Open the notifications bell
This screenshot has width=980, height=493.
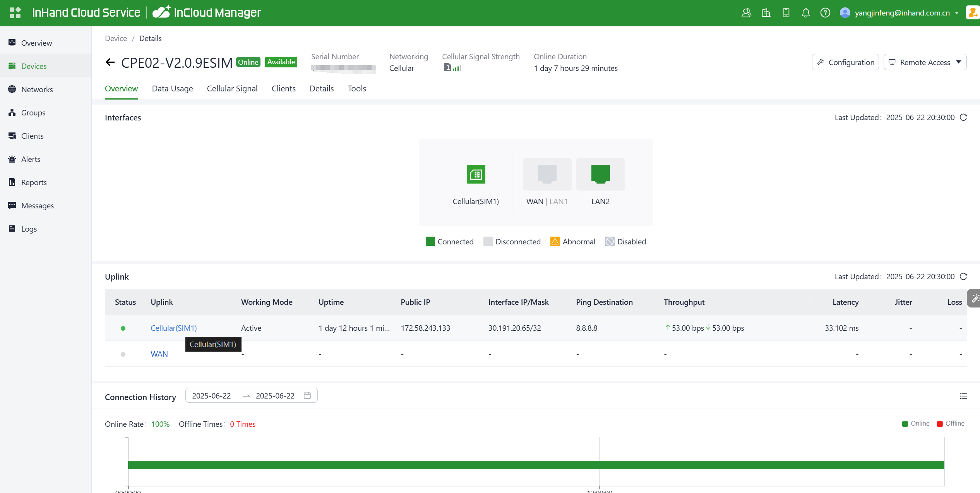pyautogui.click(x=805, y=13)
